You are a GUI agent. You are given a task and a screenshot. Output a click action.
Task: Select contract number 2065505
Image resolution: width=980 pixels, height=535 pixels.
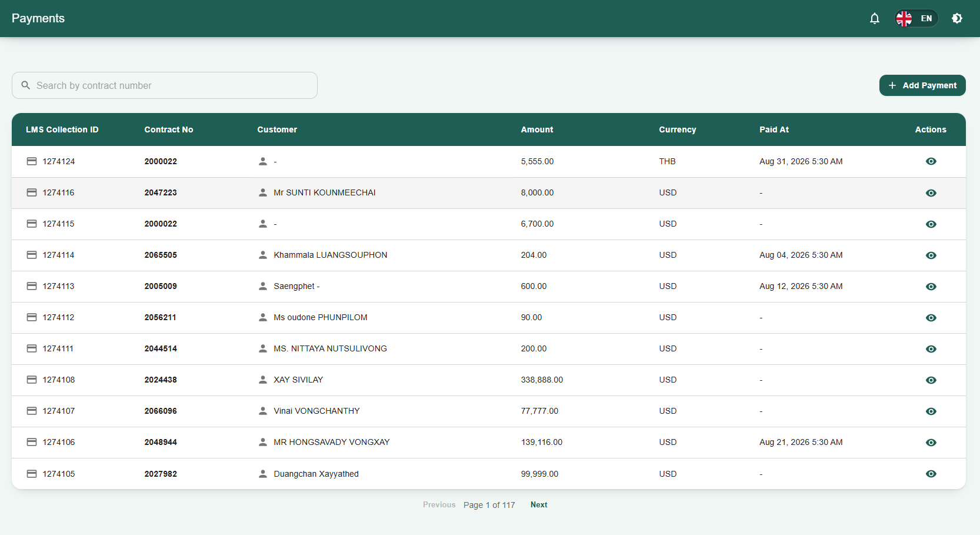[161, 255]
